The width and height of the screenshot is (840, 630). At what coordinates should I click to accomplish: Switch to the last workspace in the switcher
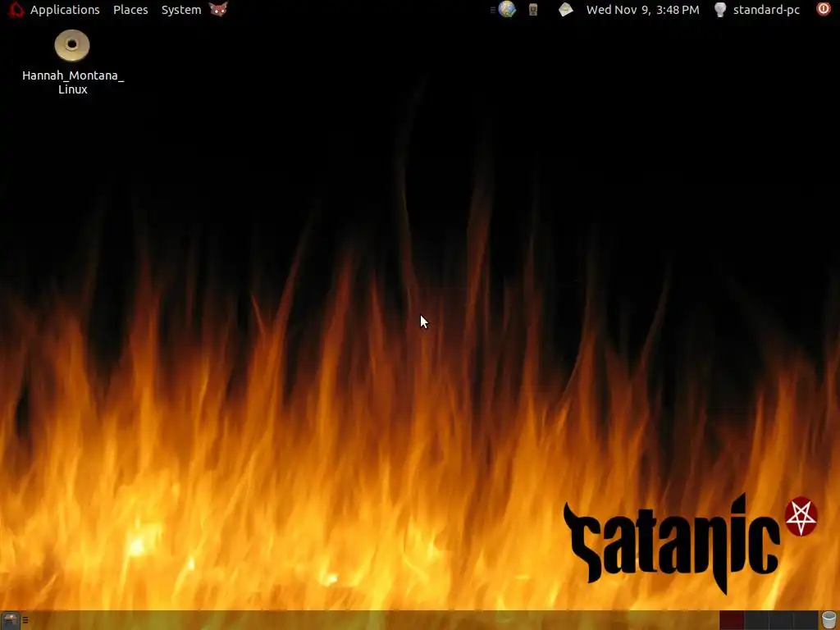806,620
